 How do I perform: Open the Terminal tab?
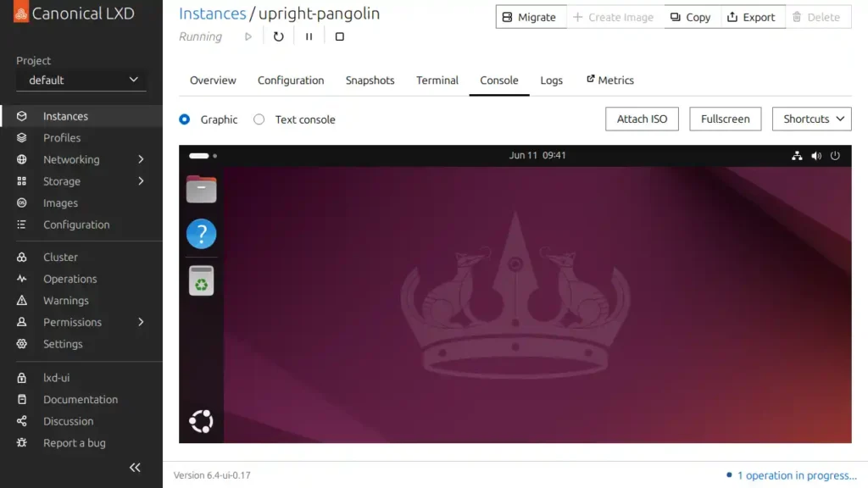[437, 80]
